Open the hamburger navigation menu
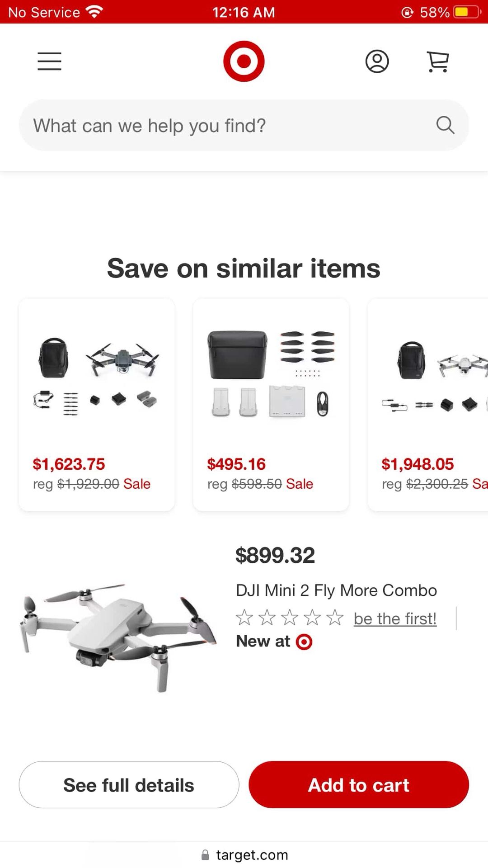 coord(49,61)
